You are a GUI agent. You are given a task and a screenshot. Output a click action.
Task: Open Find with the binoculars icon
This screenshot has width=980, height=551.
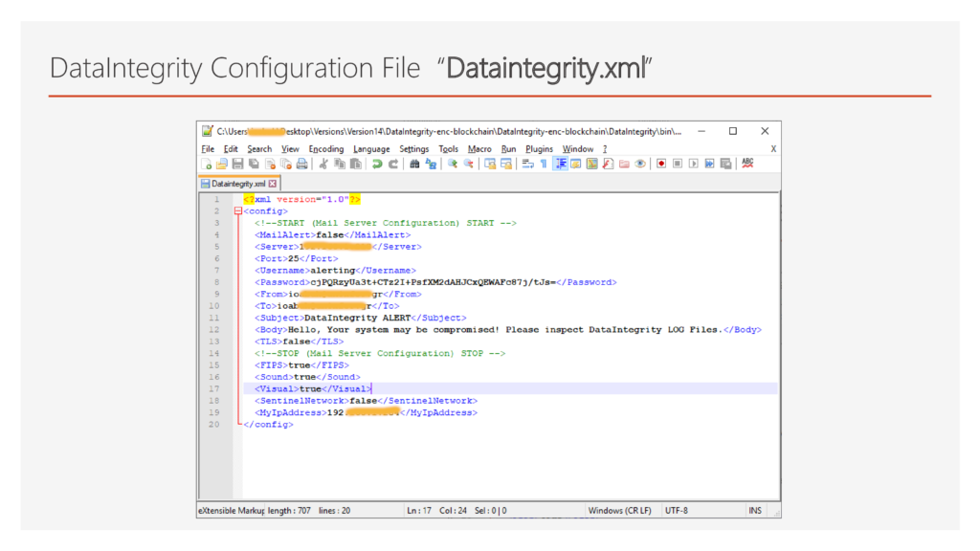click(414, 165)
